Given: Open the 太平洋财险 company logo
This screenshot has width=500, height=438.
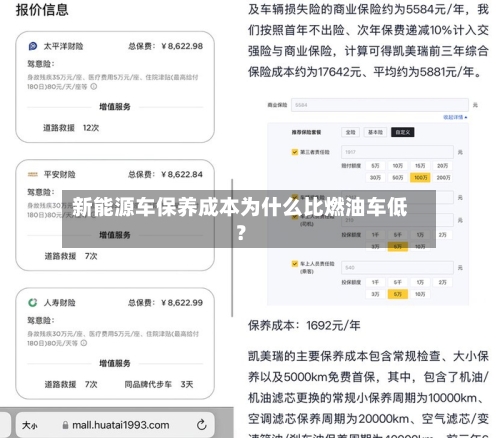Looking at the screenshot, I should coord(33,46).
